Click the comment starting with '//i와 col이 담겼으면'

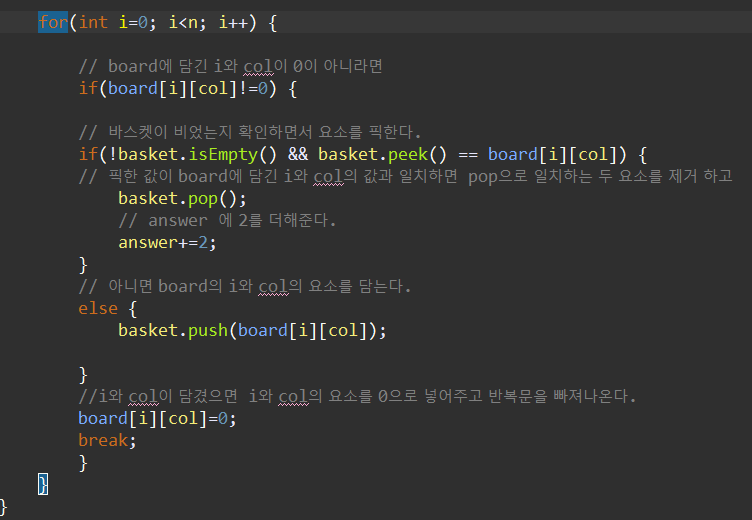(x=357, y=396)
